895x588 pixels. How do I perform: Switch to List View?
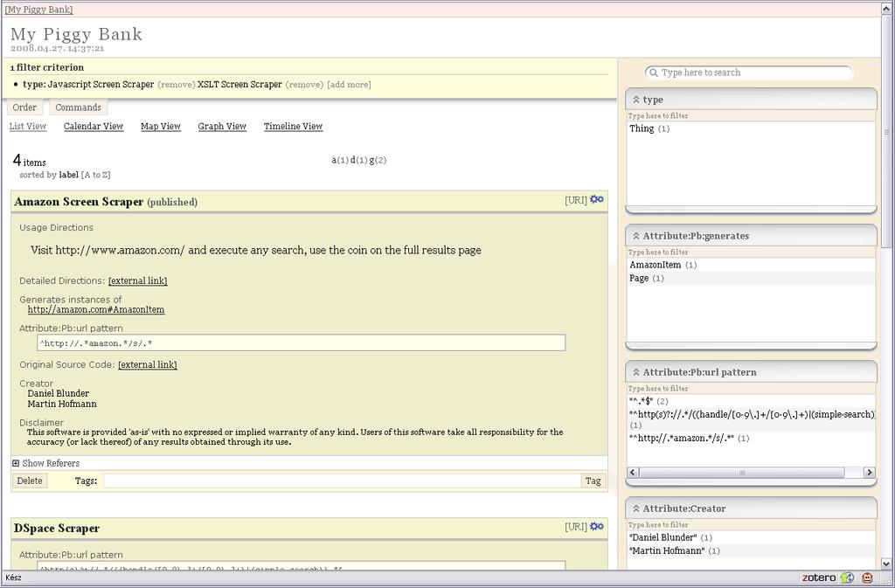tap(28, 126)
